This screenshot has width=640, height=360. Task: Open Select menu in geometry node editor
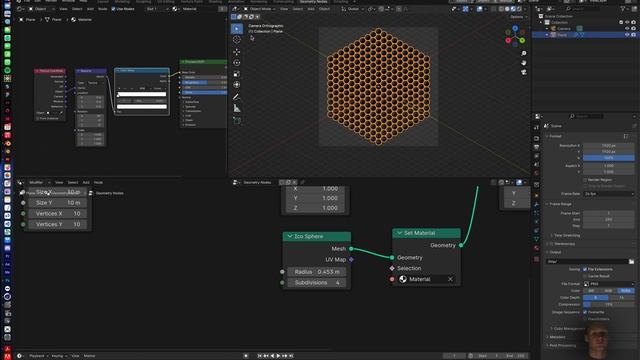(x=73, y=182)
